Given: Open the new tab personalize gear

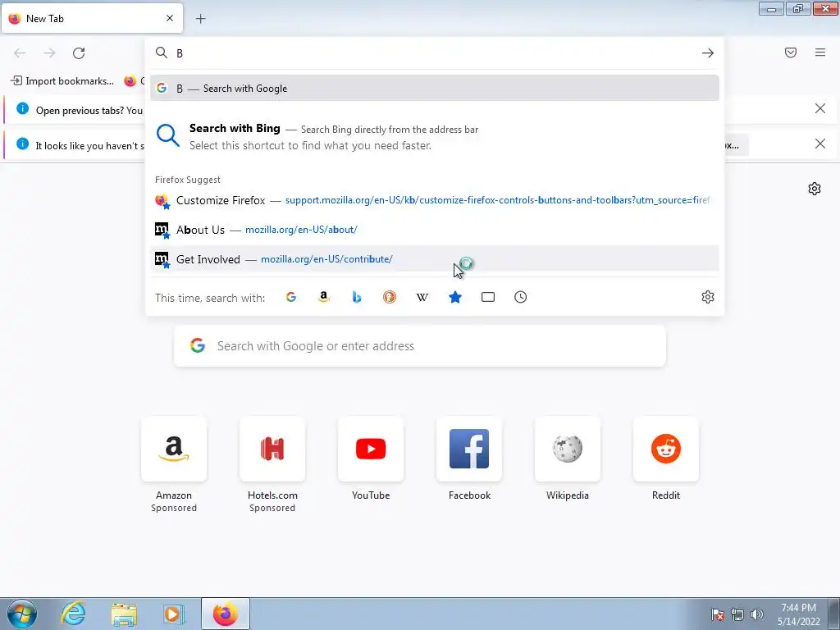Looking at the screenshot, I should tap(815, 189).
